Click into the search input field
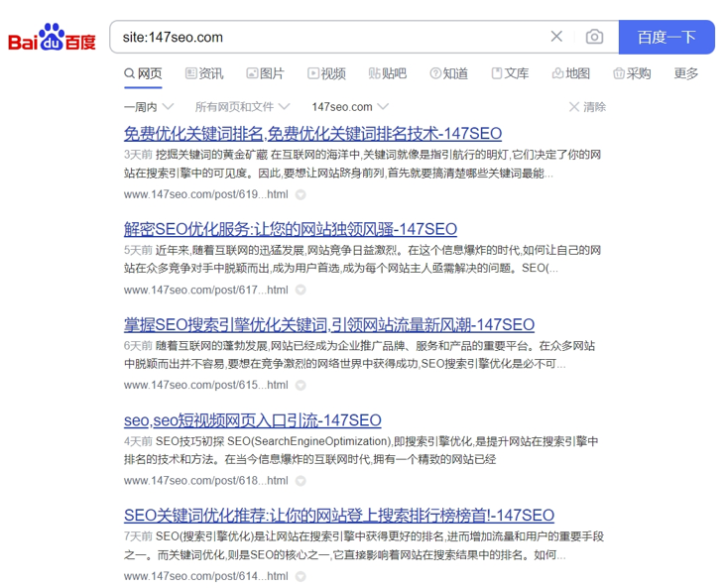Viewport: 724px width, 588px height. pyautogui.click(x=327, y=37)
